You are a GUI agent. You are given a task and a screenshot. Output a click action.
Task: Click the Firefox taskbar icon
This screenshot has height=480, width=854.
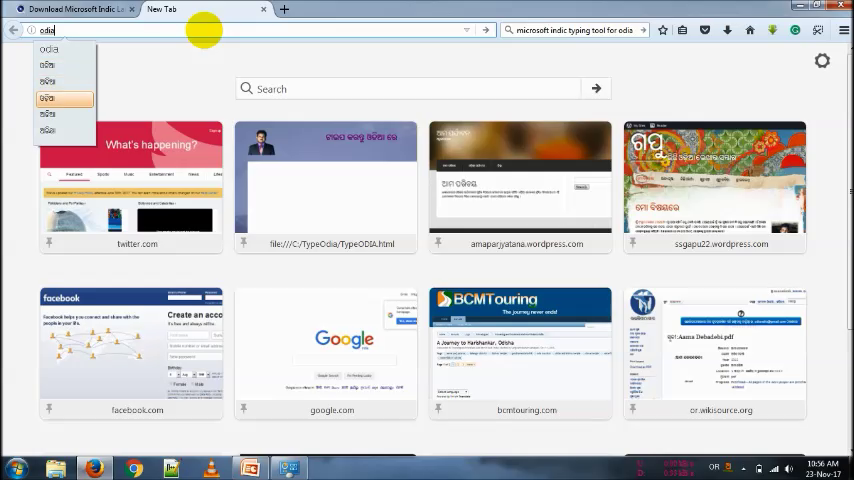94,468
